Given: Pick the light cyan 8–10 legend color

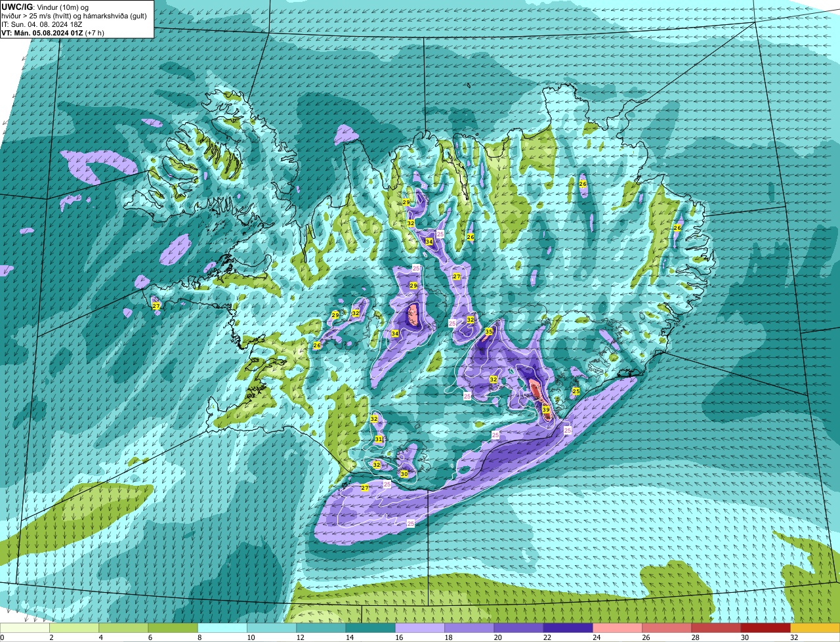Looking at the screenshot, I should point(222,628).
